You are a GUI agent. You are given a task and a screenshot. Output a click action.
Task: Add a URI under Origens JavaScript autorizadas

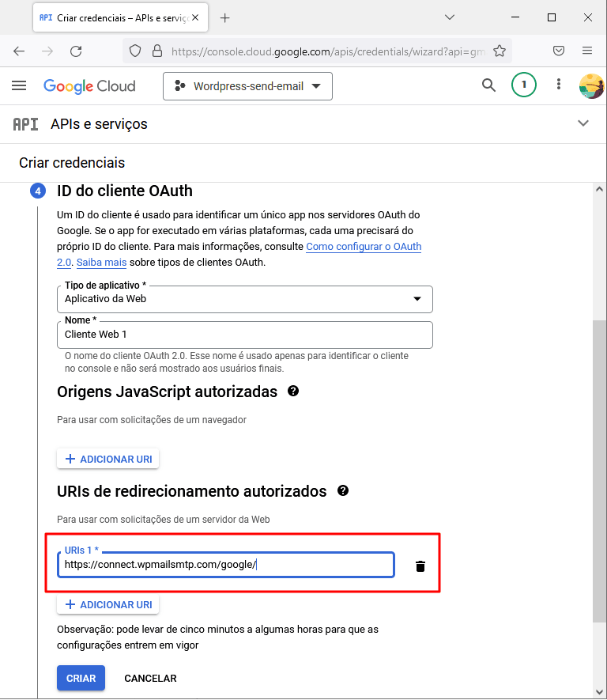(108, 459)
